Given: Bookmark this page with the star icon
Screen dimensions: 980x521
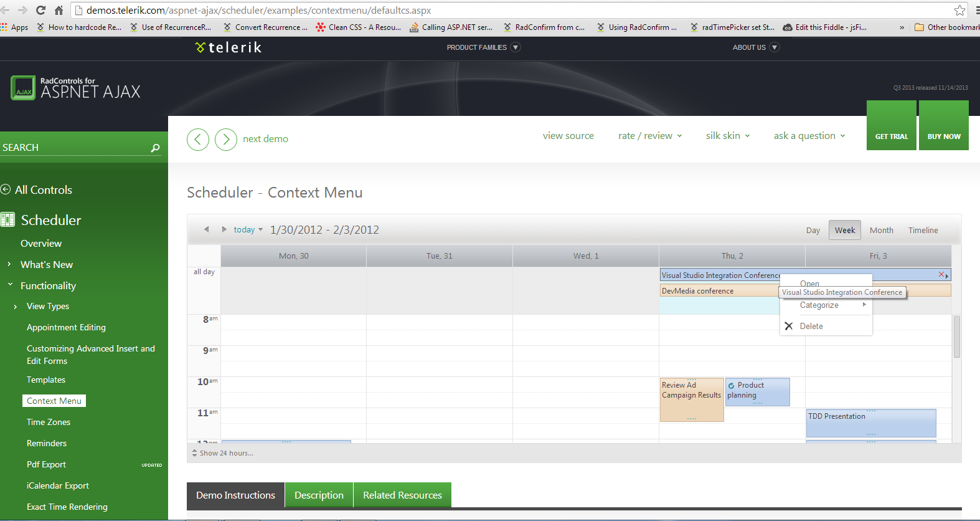Looking at the screenshot, I should [x=959, y=10].
